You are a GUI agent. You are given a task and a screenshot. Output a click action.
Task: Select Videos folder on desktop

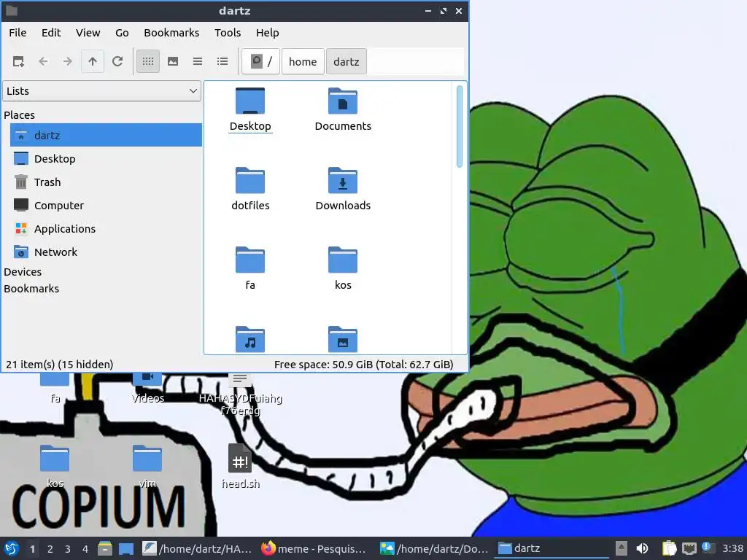[x=147, y=389]
